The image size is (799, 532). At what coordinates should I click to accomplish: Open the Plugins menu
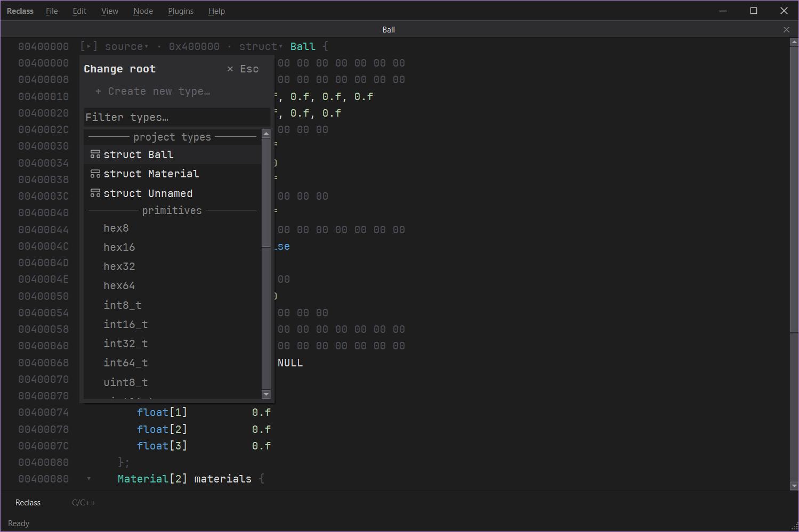tap(181, 11)
